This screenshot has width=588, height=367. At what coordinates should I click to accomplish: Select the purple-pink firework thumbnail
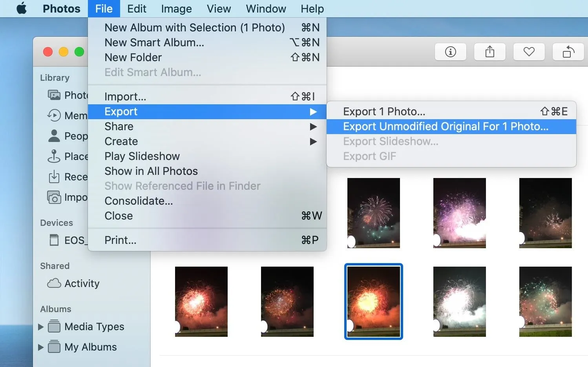tap(460, 213)
